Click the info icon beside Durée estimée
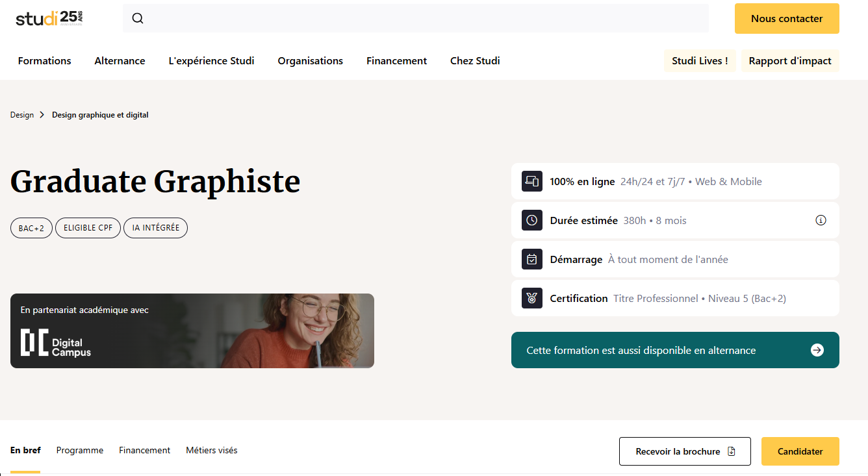This screenshot has height=476, width=868. (821, 220)
